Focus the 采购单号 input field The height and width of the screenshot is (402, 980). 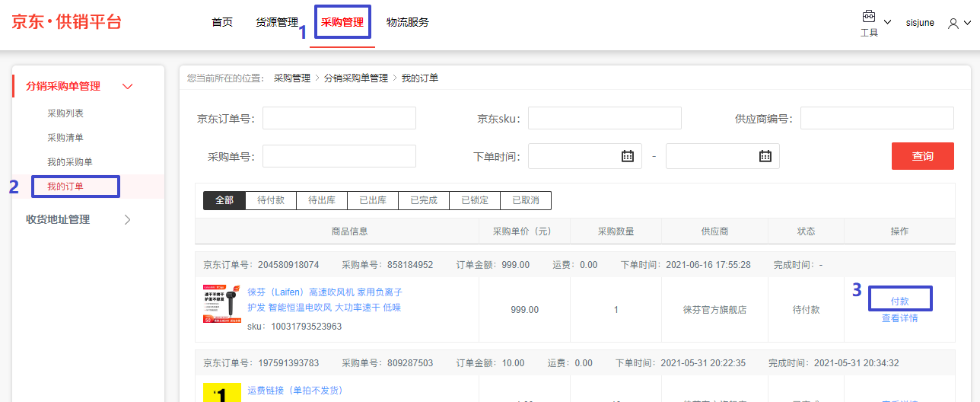pyautogui.click(x=339, y=156)
